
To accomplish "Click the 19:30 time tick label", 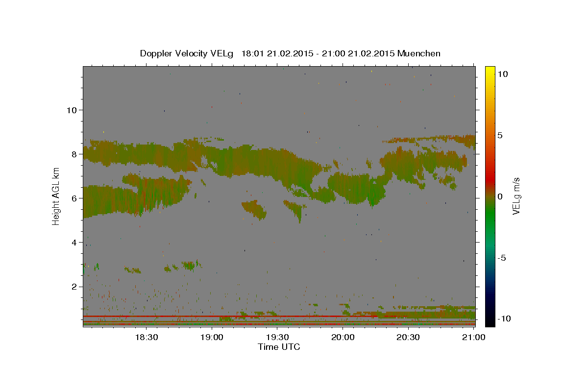I will [277, 337].
